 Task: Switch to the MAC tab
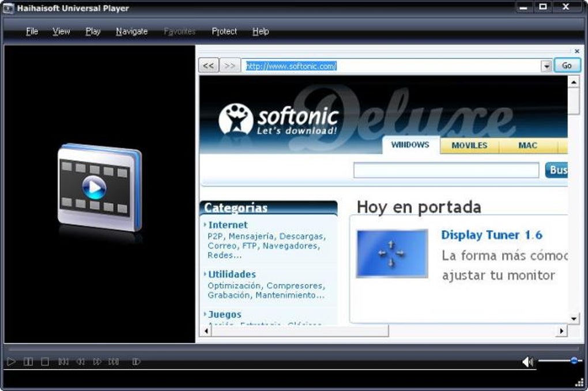tap(528, 145)
